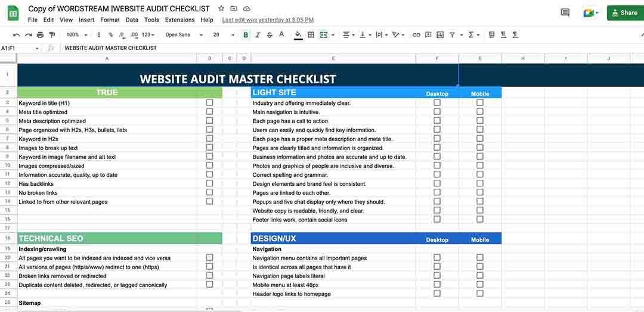This screenshot has height=312, width=644.
Task: View the cloud save status
Action: 246,8
